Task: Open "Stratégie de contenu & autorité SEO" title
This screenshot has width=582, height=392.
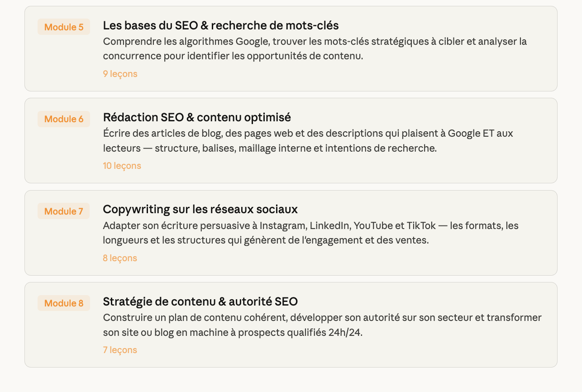Action: 200,301
